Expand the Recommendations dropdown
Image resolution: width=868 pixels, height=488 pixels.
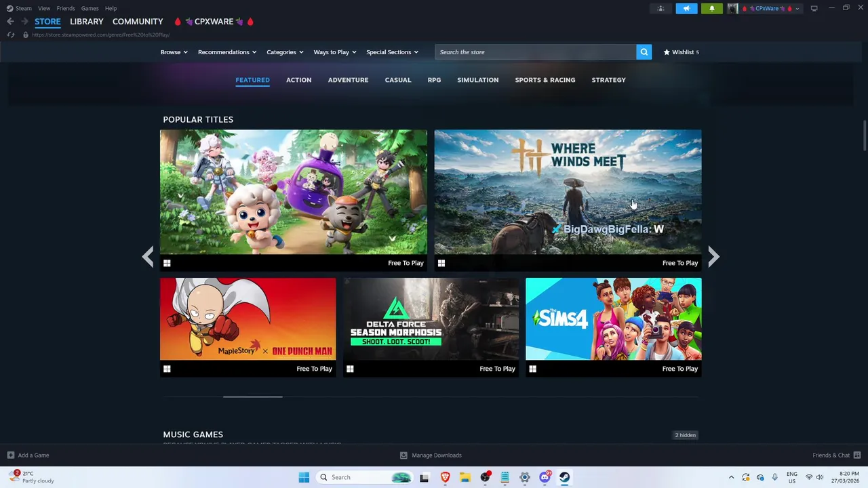click(x=227, y=52)
